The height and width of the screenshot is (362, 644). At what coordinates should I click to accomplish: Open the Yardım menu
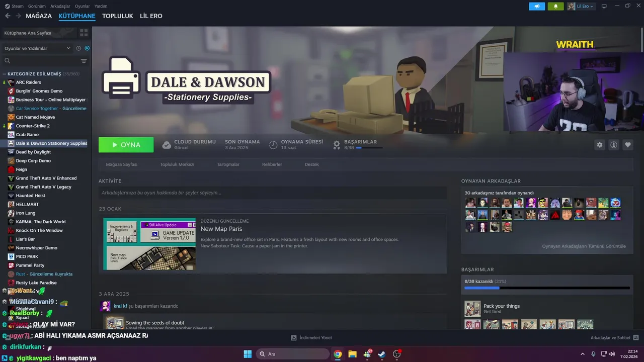[101, 6]
